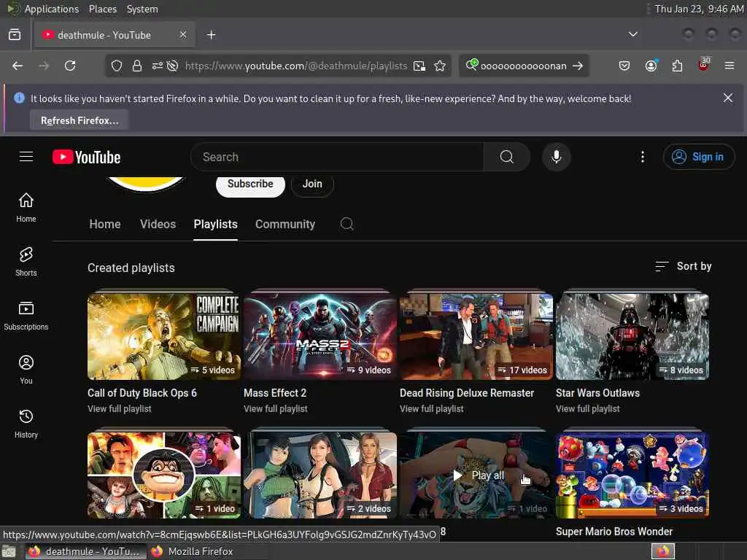The width and height of the screenshot is (747, 560).
Task: Open Super Mario Bros Wonder playlist title
Action: coord(614,532)
